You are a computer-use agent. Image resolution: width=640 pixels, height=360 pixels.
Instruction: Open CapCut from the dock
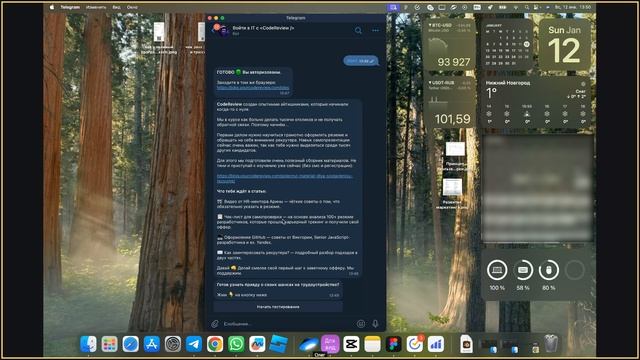click(x=351, y=344)
